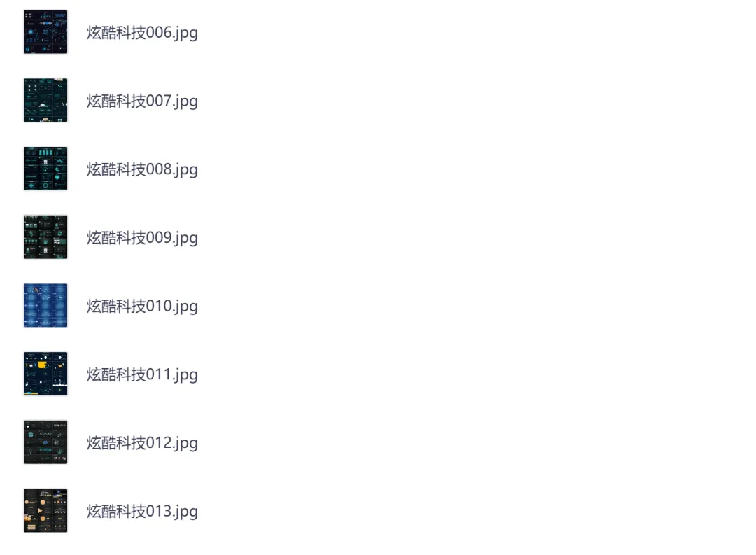Select the 炫酷科技013.jpg file name
Image resolution: width=756 pixels, height=555 pixels.
(x=142, y=511)
